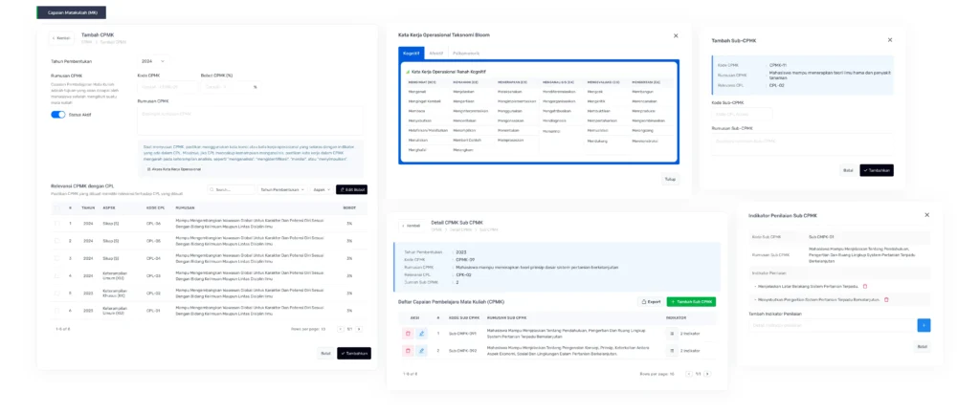This screenshot has height=413, width=980.
Task: Select the Capaian Matakuliah (MK) tab
Action: (x=72, y=12)
